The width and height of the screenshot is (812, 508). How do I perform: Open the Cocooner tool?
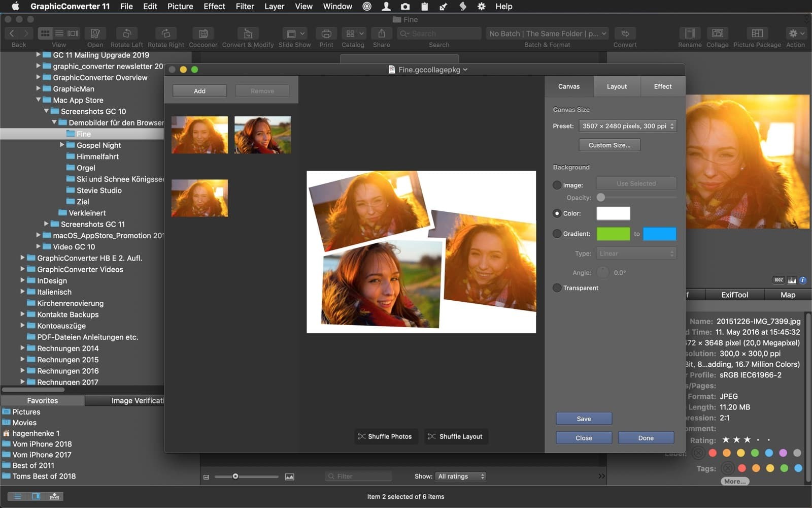pos(203,34)
